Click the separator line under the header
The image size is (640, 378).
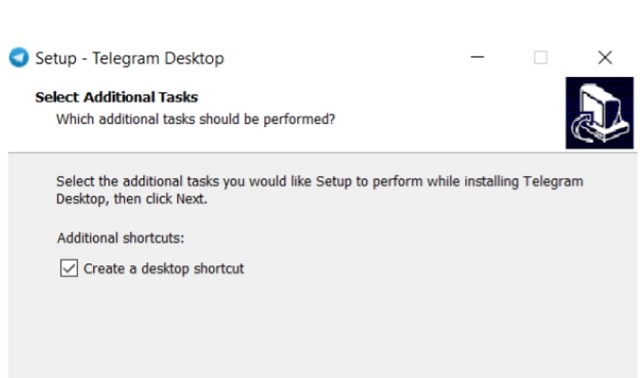tap(322, 153)
